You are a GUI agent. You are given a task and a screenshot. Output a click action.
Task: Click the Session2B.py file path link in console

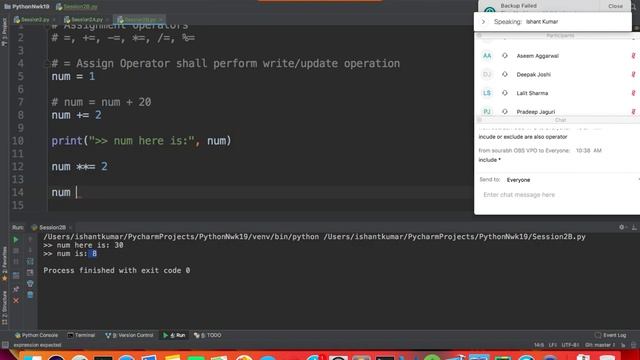coord(454,237)
